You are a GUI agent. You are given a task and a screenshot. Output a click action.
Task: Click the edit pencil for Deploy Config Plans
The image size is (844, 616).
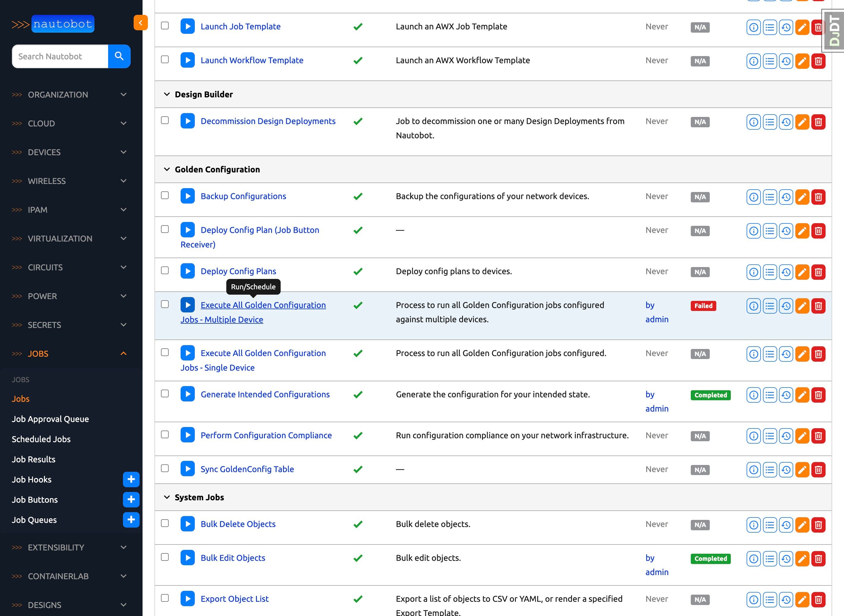coord(802,272)
